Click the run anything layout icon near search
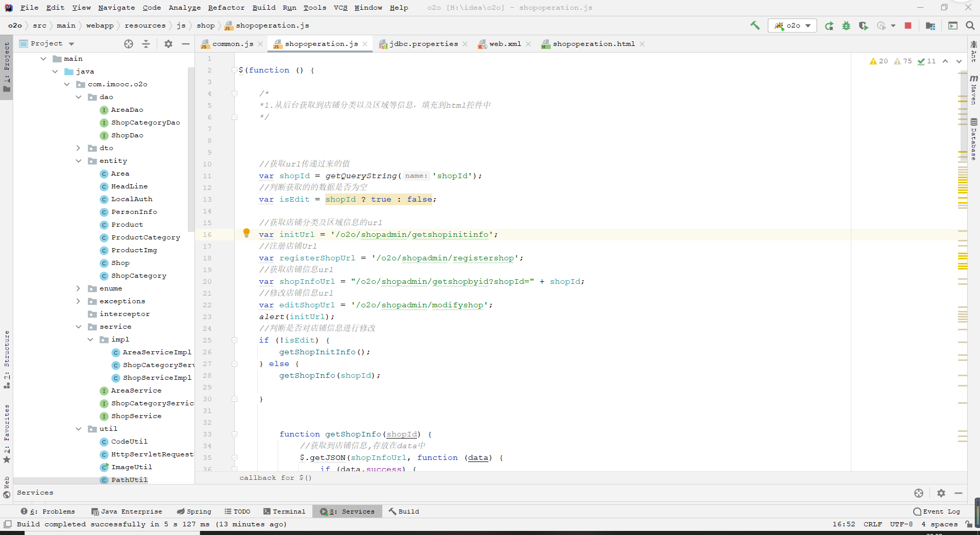Screen dimensions: 980x535 click(953, 26)
